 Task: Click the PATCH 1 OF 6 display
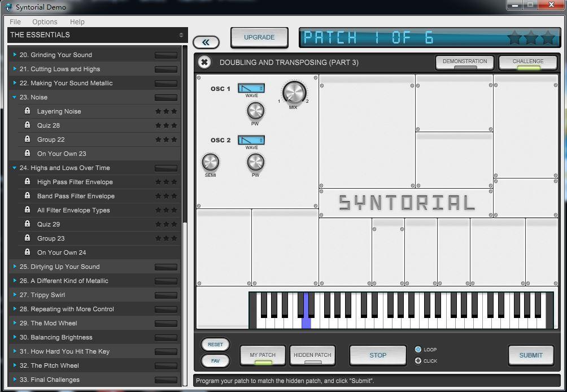[x=429, y=38]
